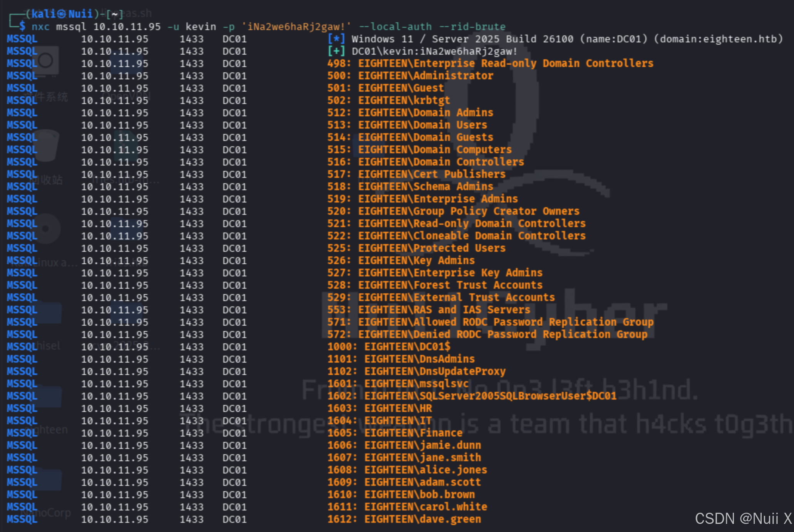Click the password string in nxc command

pyautogui.click(x=296, y=27)
